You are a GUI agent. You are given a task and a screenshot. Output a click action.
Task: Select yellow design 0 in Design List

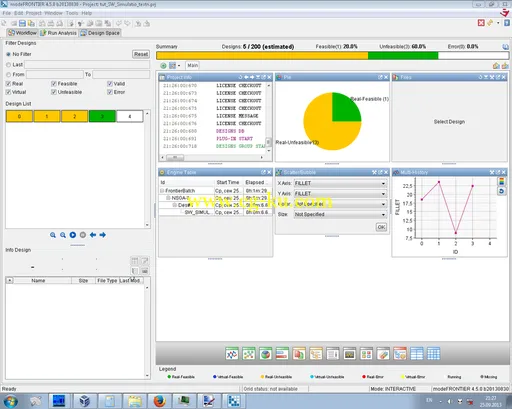19,116
